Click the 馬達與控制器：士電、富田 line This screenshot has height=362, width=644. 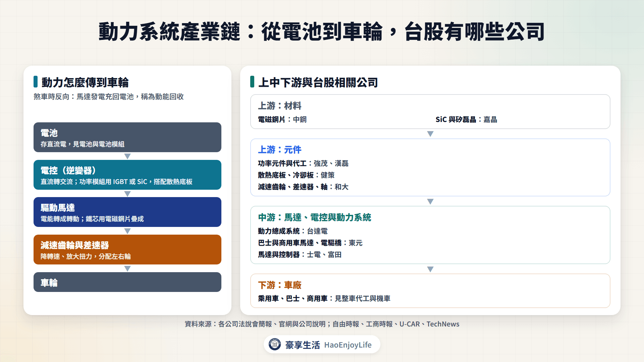[x=300, y=255]
